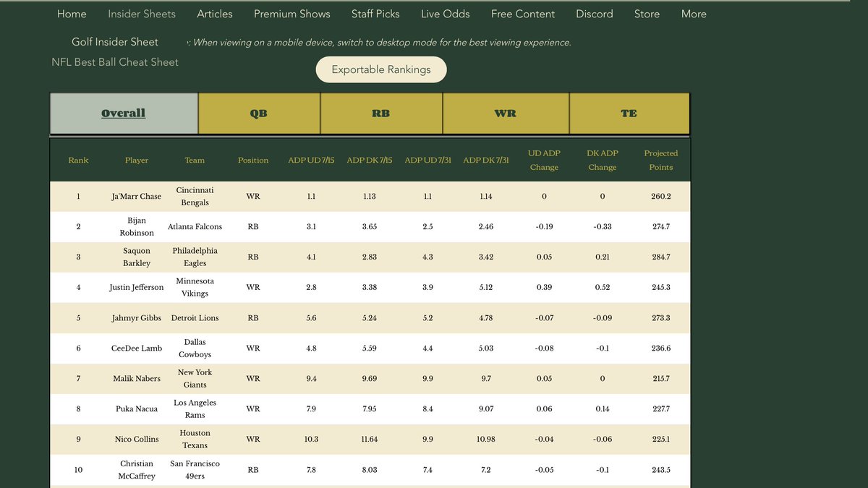The image size is (868, 488).
Task: Click the Exportable Rankings button
Action: (x=380, y=69)
